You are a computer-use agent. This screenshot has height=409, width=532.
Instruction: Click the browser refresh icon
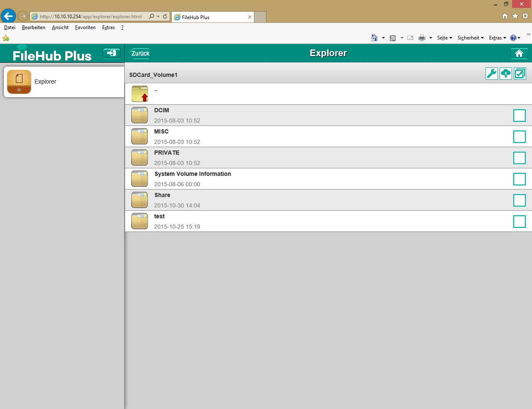(x=165, y=17)
